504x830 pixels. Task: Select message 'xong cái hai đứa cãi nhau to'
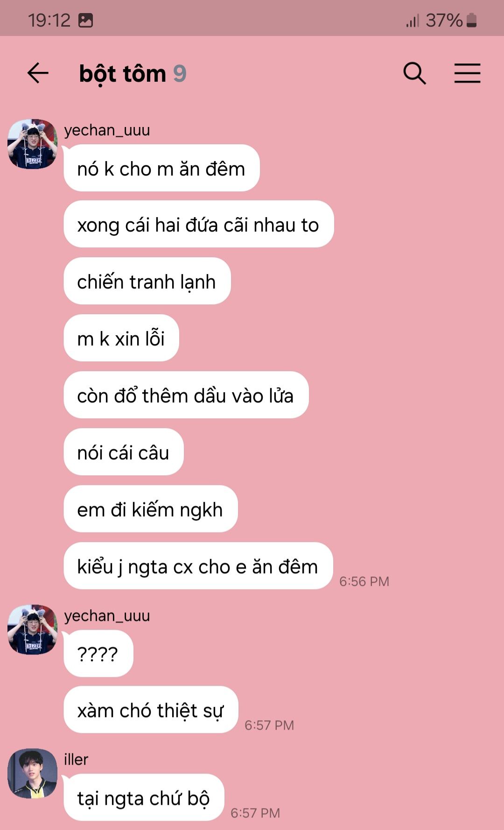pos(198,224)
